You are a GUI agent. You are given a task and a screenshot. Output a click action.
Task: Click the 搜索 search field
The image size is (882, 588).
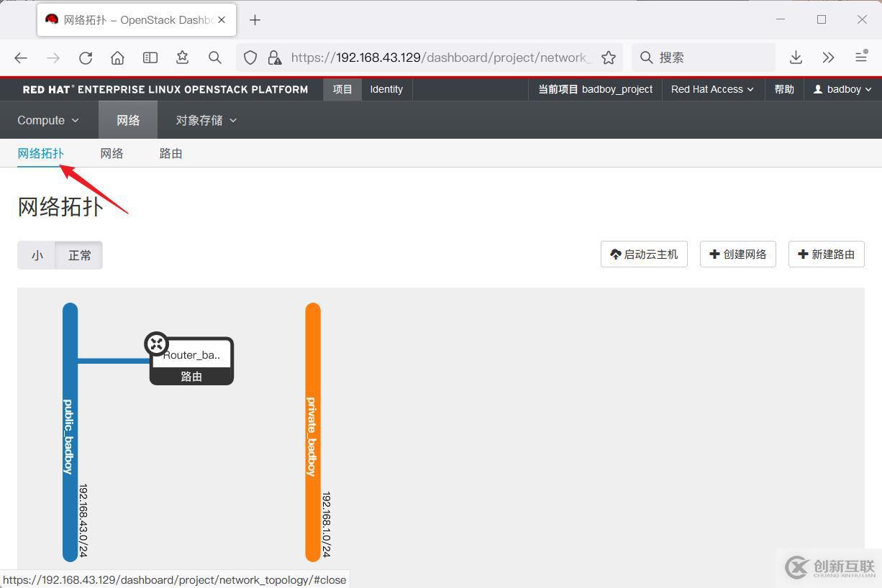point(704,58)
